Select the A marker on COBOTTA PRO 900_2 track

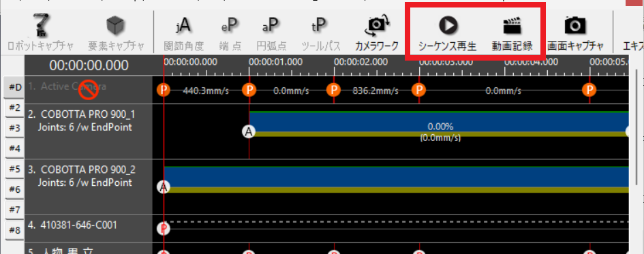click(164, 187)
